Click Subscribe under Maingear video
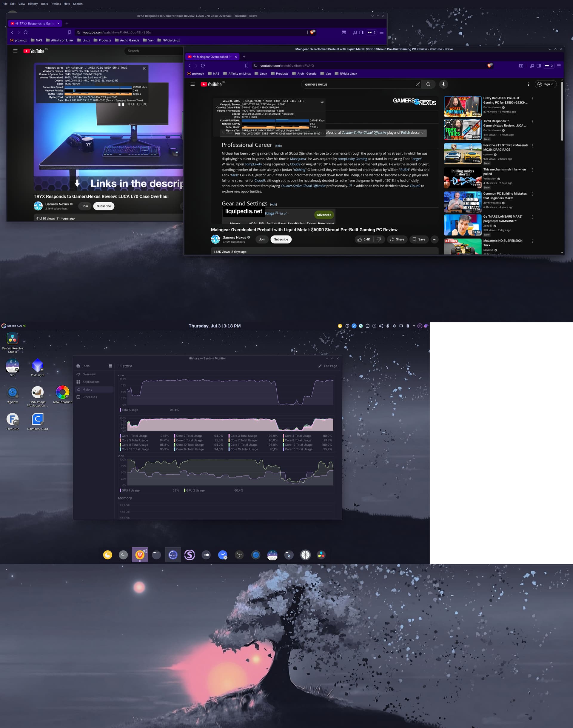Screen dimensions: 573x728 [x=281, y=239]
